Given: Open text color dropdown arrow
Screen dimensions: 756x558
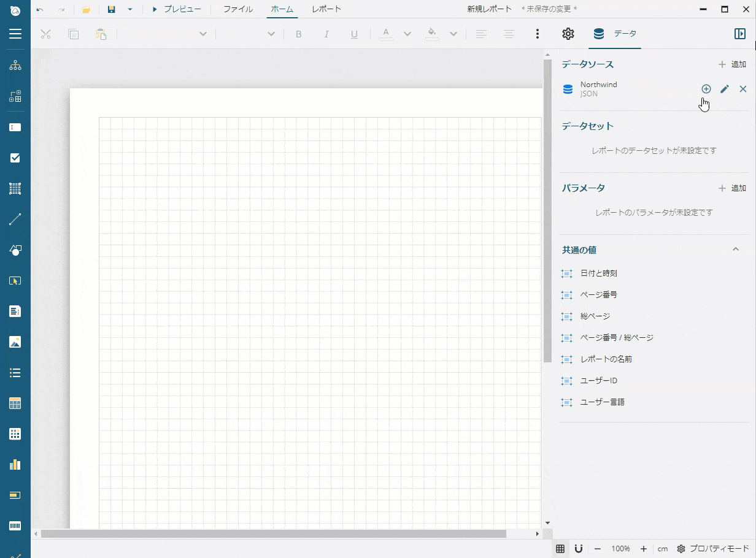Looking at the screenshot, I should (x=407, y=34).
